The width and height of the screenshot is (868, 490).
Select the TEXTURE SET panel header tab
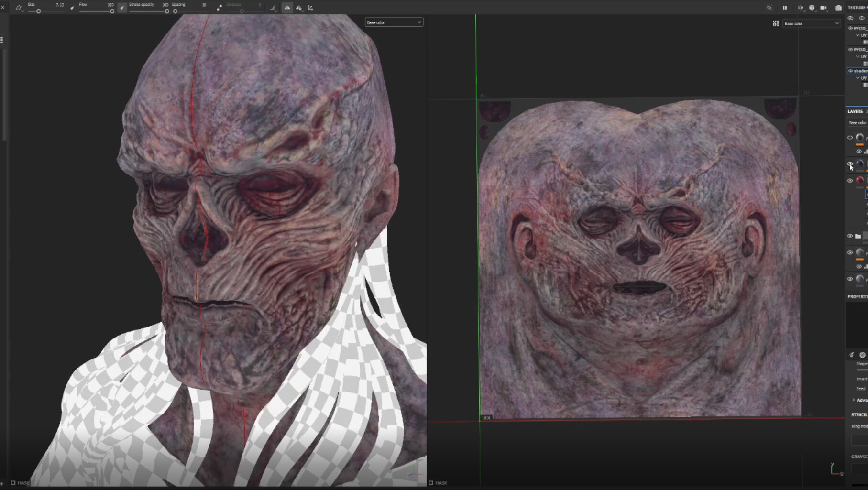857,8
